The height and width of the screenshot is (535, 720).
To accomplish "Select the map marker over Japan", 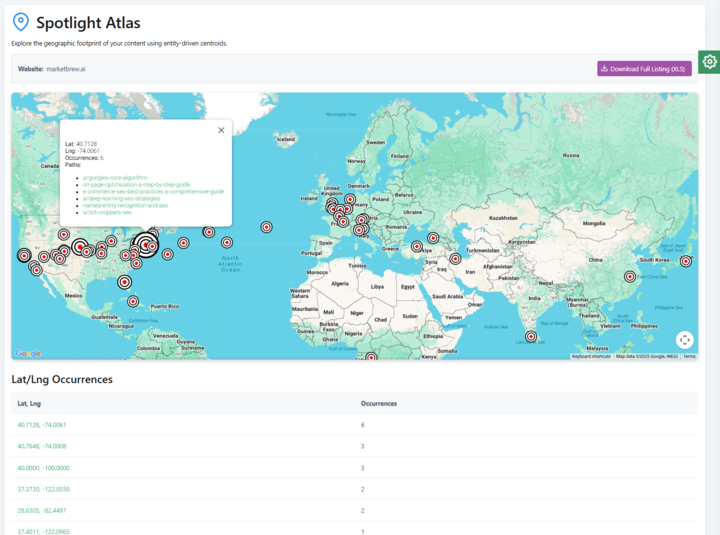I will [686, 261].
